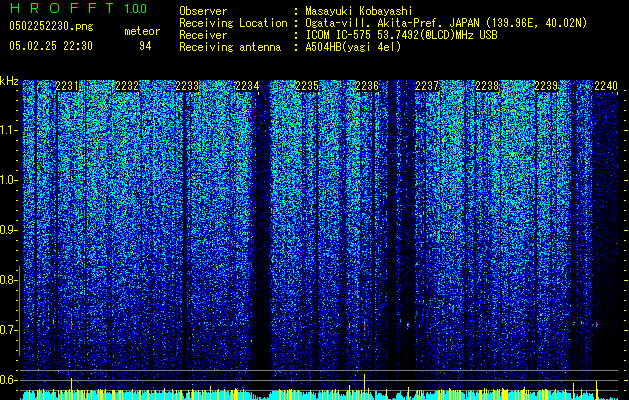Screen dimensions: 629x400
Task: Click the Observer label
Action: click(x=203, y=11)
